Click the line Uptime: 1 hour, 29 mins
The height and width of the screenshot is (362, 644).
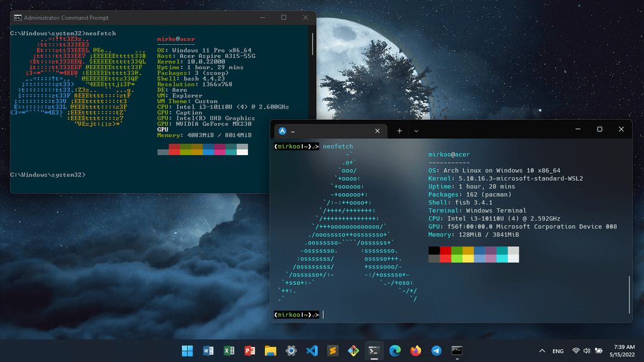pos(200,67)
